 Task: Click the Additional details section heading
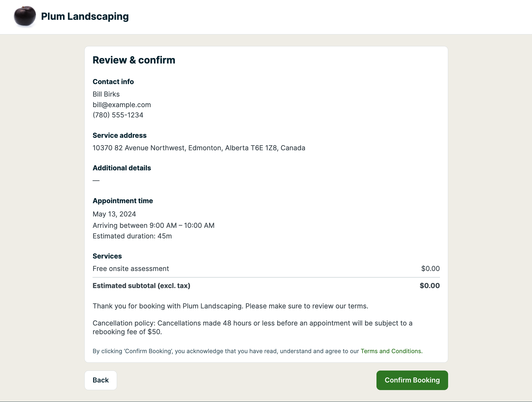[x=122, y=168]
